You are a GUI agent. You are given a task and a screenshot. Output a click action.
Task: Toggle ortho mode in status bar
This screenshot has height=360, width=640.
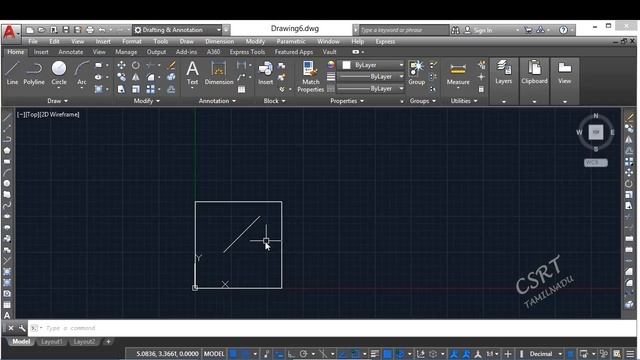point(291,354)
